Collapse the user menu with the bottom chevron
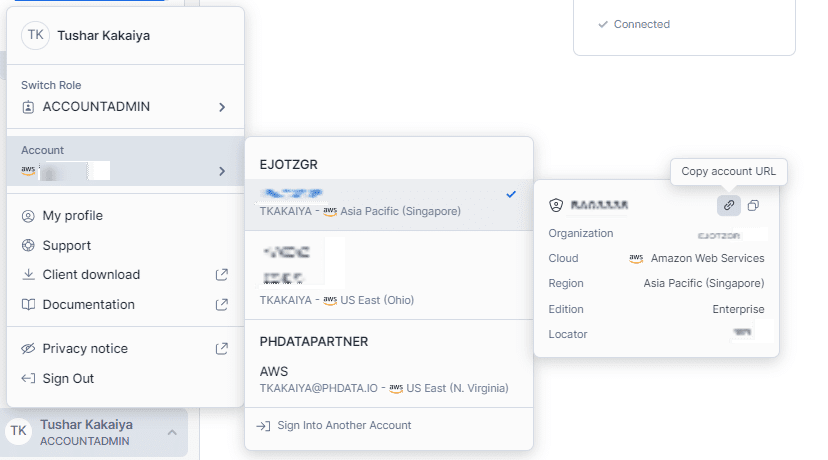 tap(172, 433)
